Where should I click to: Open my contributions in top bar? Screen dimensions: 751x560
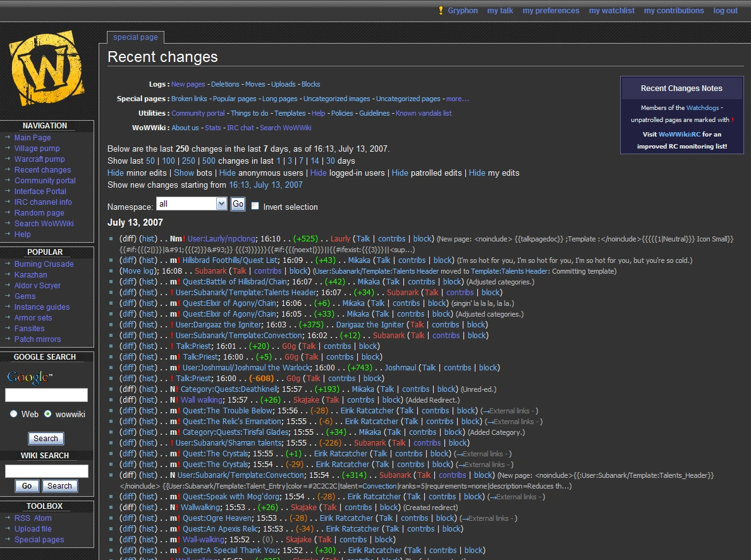(674, 11)
